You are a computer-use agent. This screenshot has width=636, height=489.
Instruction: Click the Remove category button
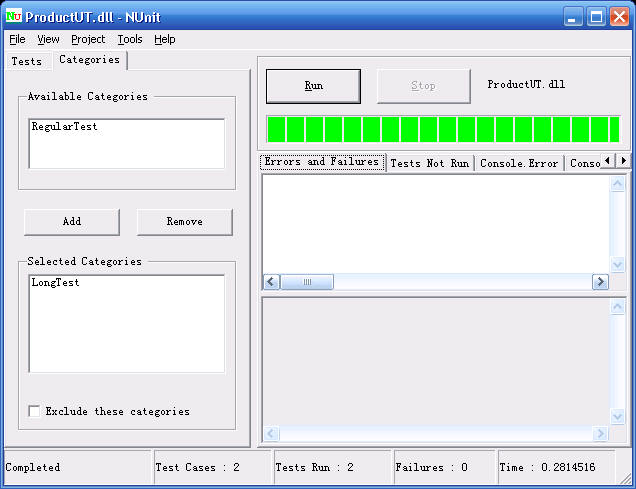pos(185,222)
